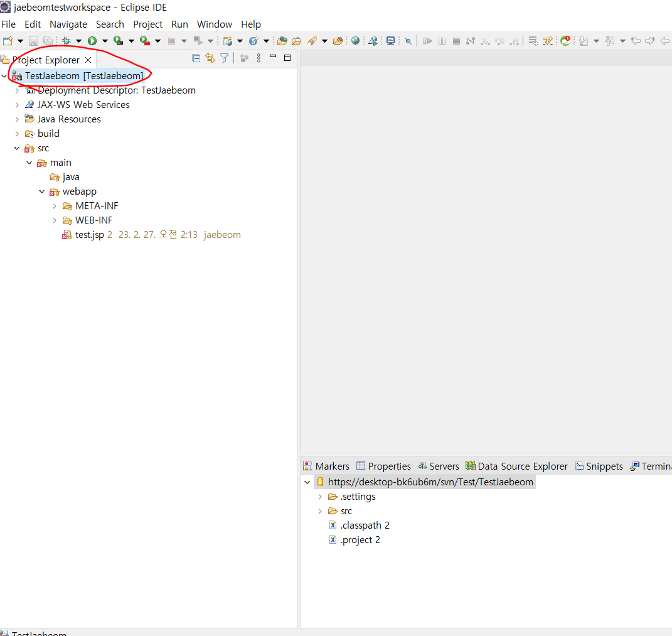This screenshot has height=636, width=672.
Task: Open dropdown next to Search flashlight icon
Action: click(324, 41)
